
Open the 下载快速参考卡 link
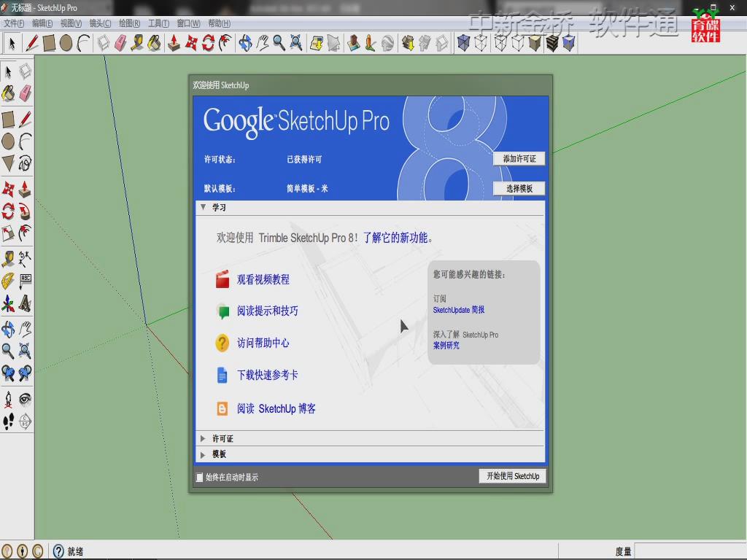pos(268,376)
